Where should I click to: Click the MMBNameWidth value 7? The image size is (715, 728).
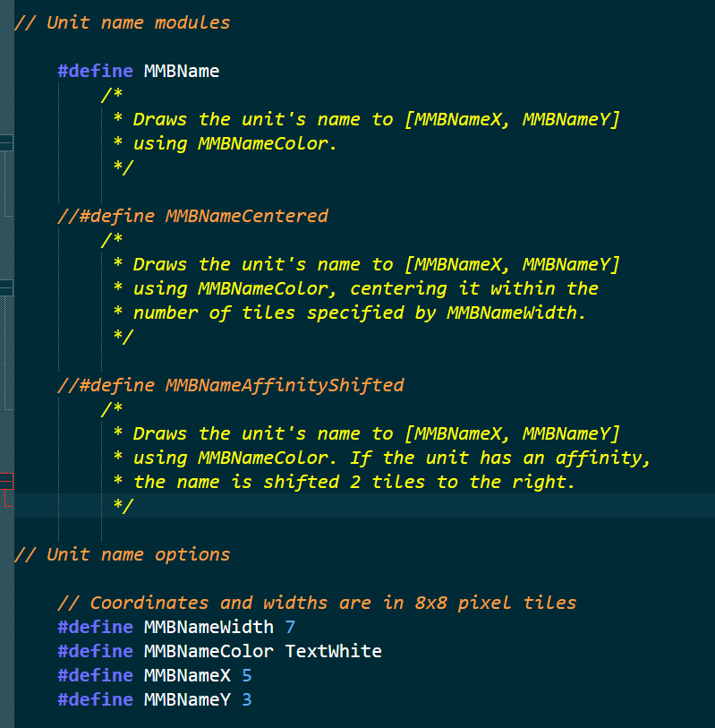290,627
